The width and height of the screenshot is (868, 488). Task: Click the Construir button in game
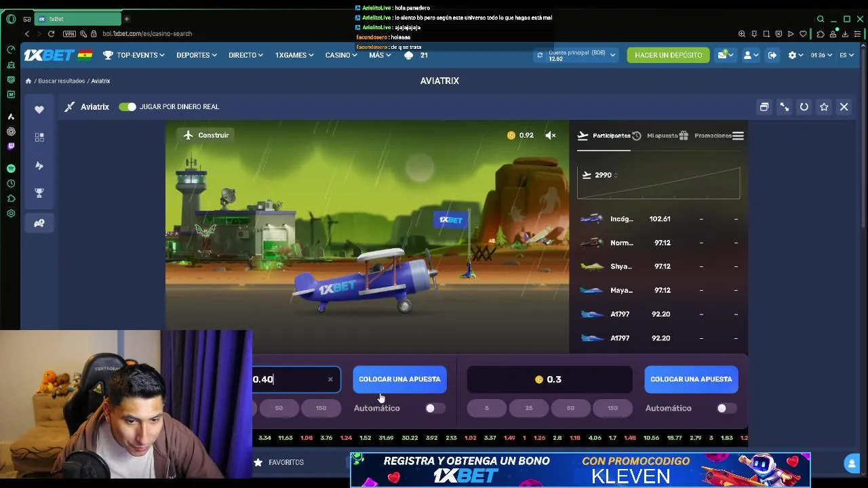(206, 136)
